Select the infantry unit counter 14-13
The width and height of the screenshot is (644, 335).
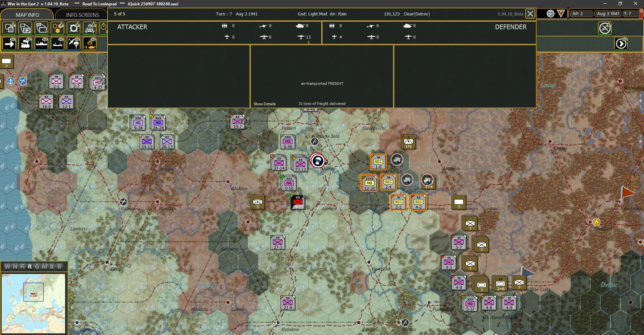pyautogui.click(x=147, y=142)
